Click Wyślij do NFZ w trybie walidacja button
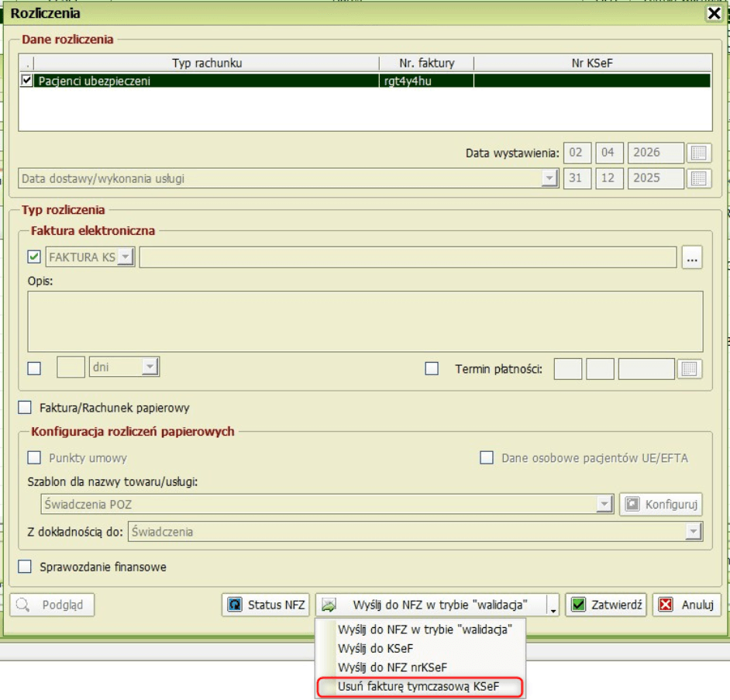The image size is (730, 700). (431, 605)
